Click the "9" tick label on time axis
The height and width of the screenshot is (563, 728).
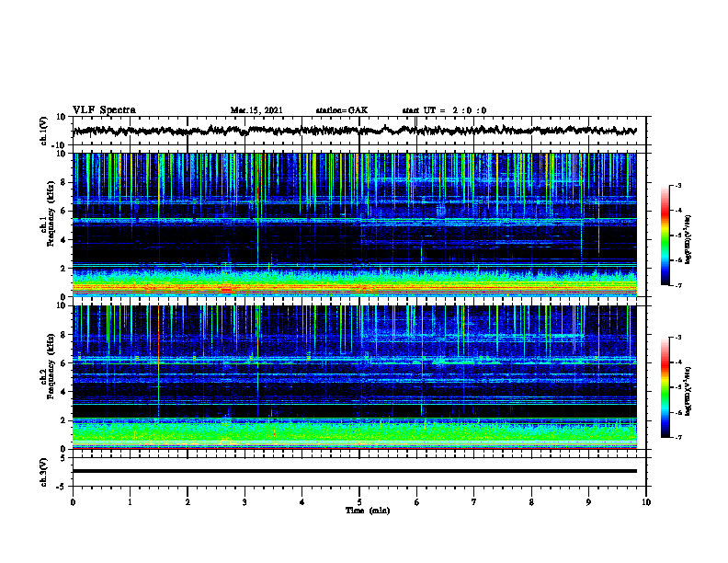coord(588,502)
